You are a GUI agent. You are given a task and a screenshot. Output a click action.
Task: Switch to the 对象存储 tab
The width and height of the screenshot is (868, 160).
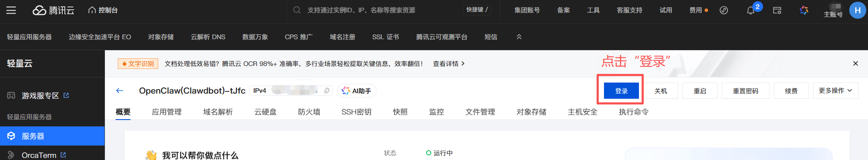(531, 112)
